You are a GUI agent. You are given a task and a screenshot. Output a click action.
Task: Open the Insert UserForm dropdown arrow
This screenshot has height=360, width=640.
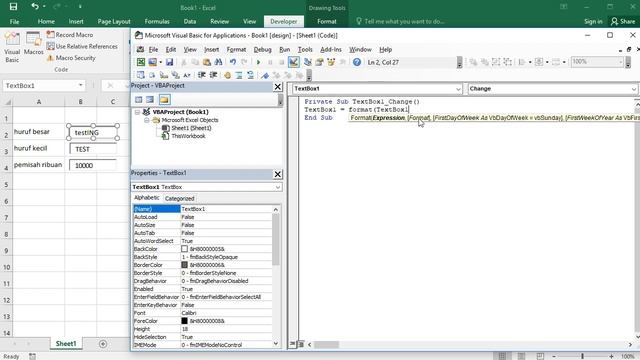160,62
